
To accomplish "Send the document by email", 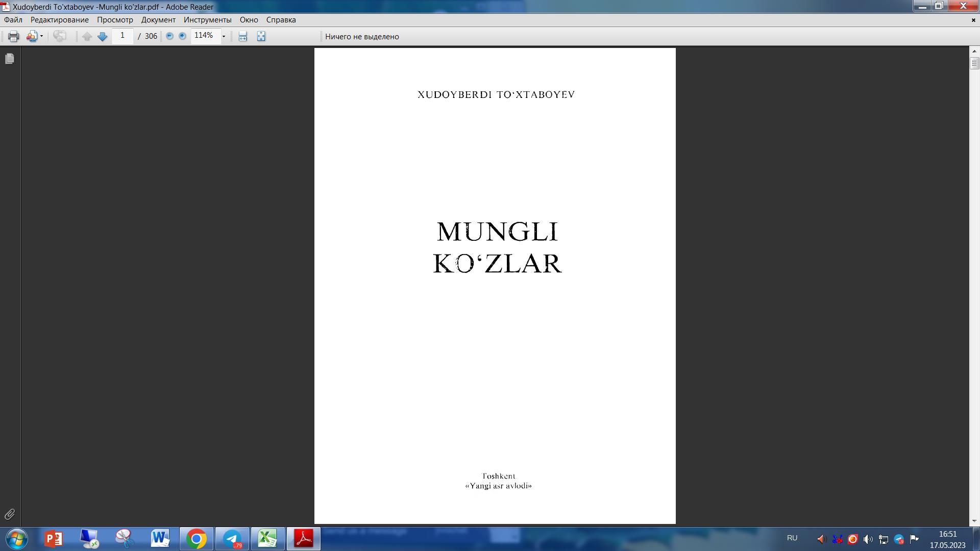I will tap(60, 36).
